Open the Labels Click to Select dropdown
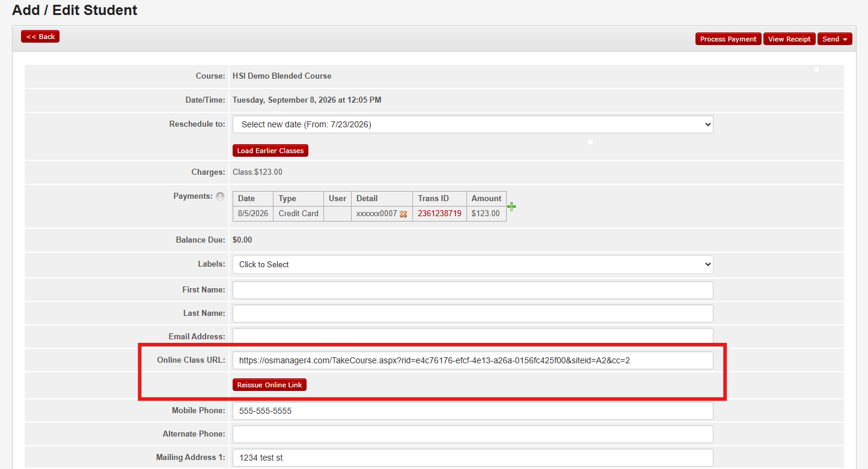 point(472,264)
